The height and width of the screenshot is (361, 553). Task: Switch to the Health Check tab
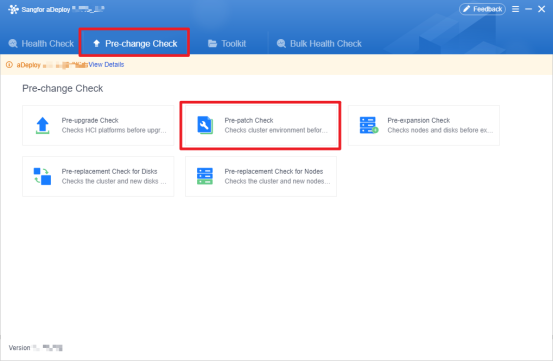[41, 44]
